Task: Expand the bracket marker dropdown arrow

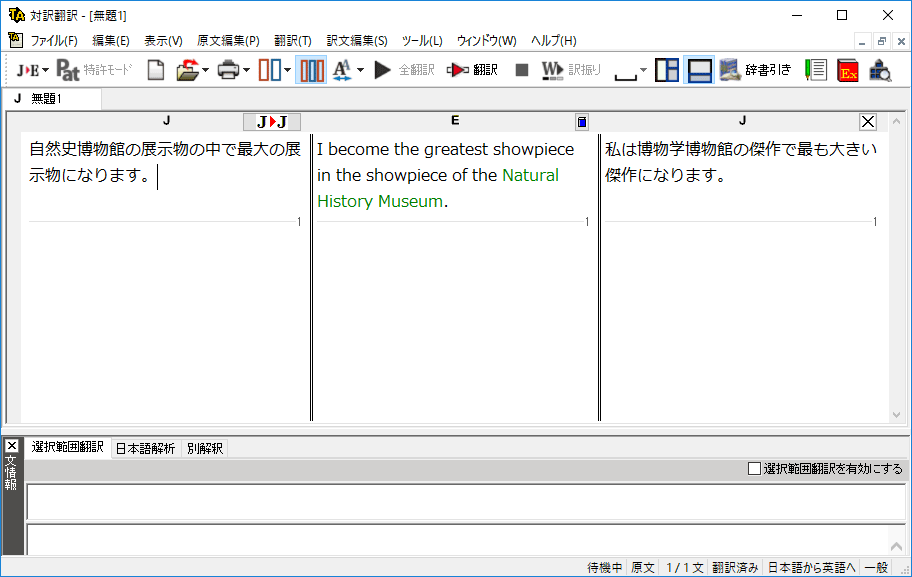Action: pos(643,70)
